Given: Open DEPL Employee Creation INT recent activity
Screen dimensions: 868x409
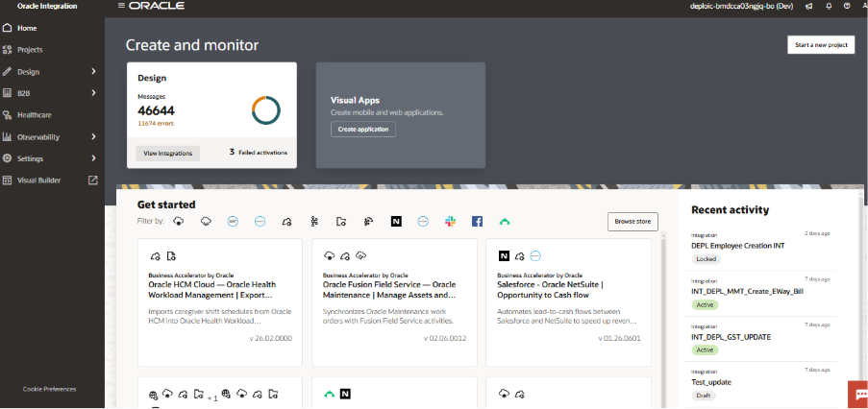Looking at the screenshot, I should (x=738, y=246).
